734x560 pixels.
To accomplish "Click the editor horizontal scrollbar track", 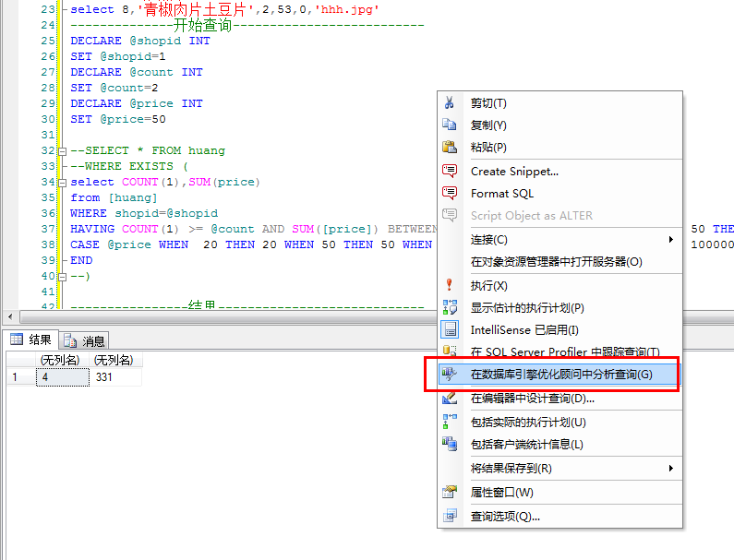I will (x=227, y=316).
